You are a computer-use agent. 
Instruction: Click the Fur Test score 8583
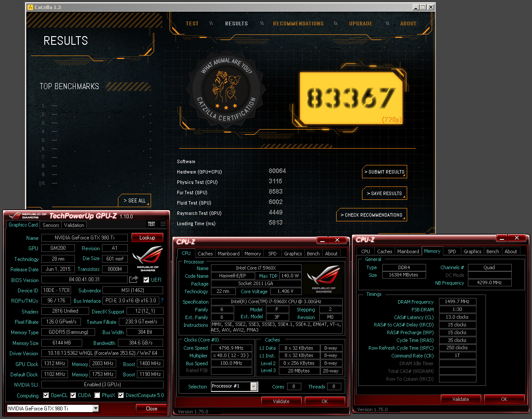(275, 192)
